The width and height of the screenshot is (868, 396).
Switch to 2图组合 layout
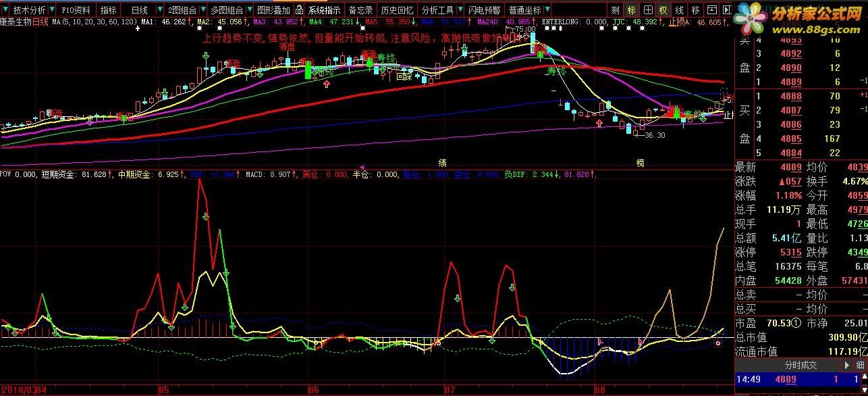183,10
